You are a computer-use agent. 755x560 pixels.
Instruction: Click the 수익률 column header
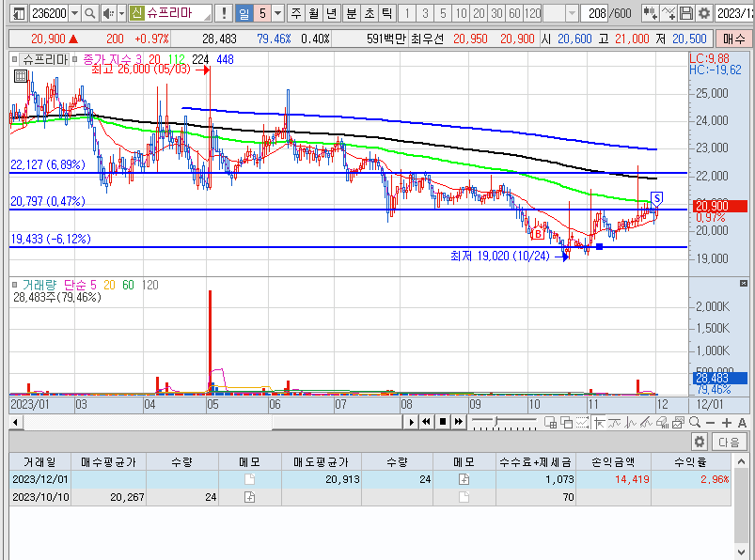(690, 462)
